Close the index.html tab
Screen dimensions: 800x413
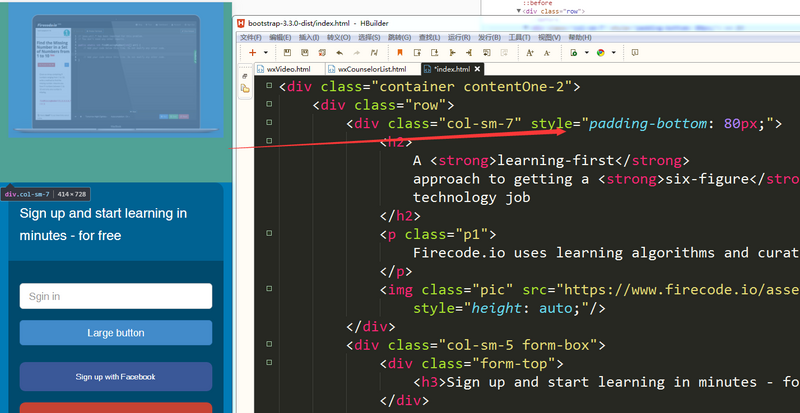[478, 69]
